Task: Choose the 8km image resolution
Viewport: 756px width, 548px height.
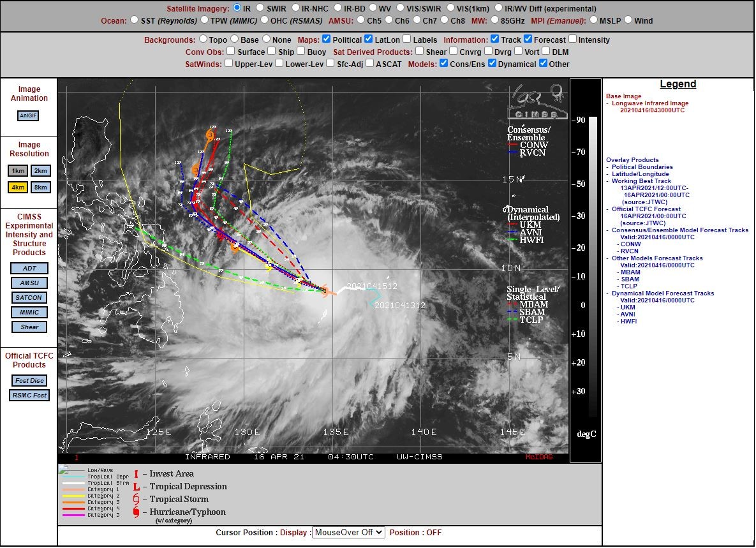Action: pos(40,187)
